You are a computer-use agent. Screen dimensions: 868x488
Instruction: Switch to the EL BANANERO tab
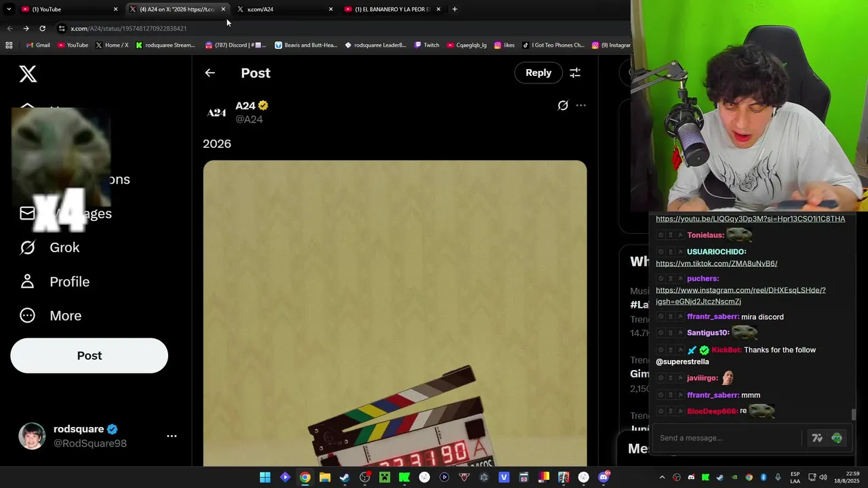(393, 9)
